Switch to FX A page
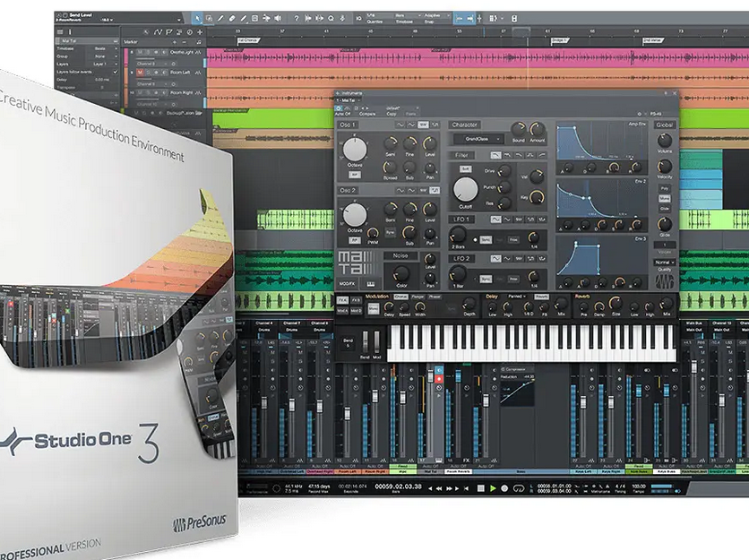This screenshot has width=749, height=560. point(342,300)
